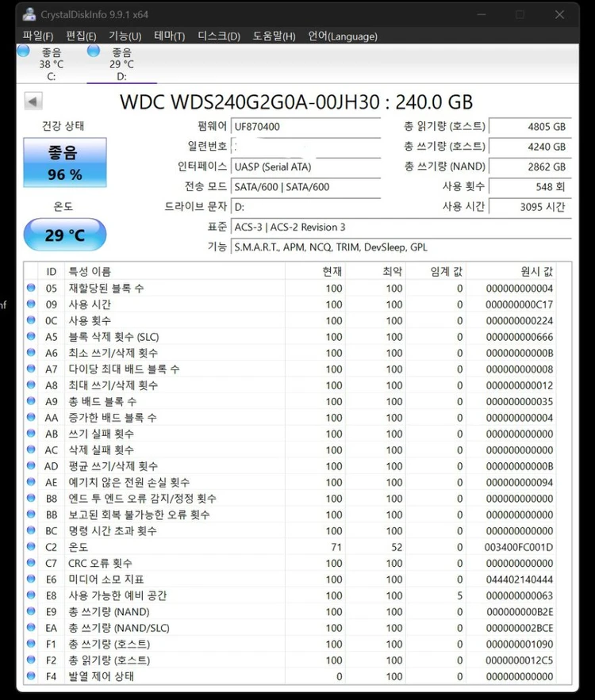Click the 최악 column header
595x700 pixels.
376,271
